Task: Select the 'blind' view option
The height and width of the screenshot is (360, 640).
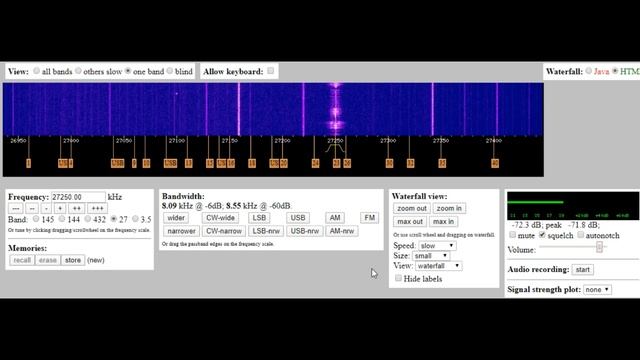Action: (170, 71)
